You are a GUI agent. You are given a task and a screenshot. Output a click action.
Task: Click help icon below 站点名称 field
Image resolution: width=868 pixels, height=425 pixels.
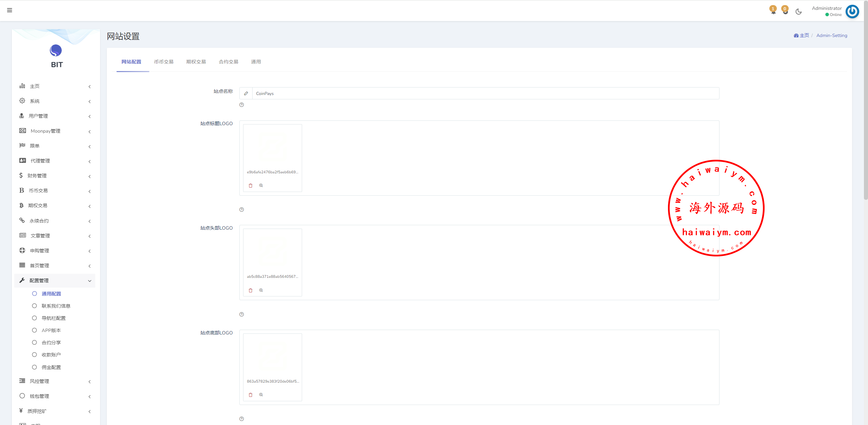tap(241, 105)
